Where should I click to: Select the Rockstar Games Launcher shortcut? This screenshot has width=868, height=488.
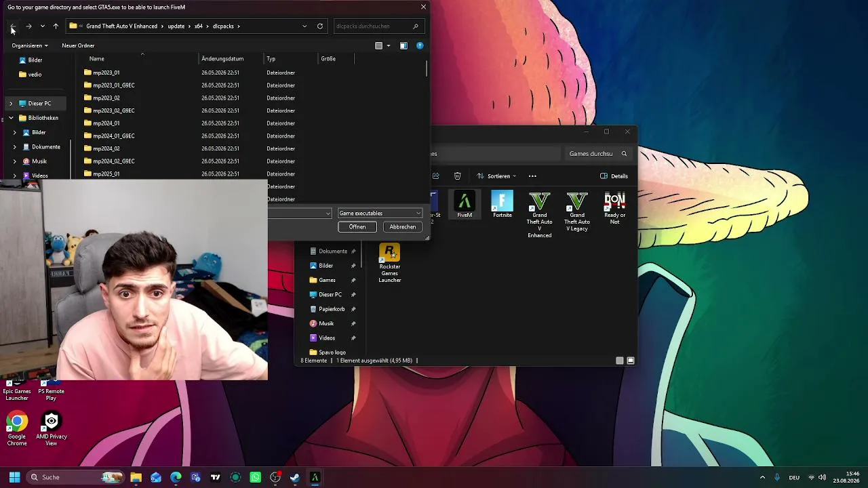pyautogui.click(x=390, y=264)
